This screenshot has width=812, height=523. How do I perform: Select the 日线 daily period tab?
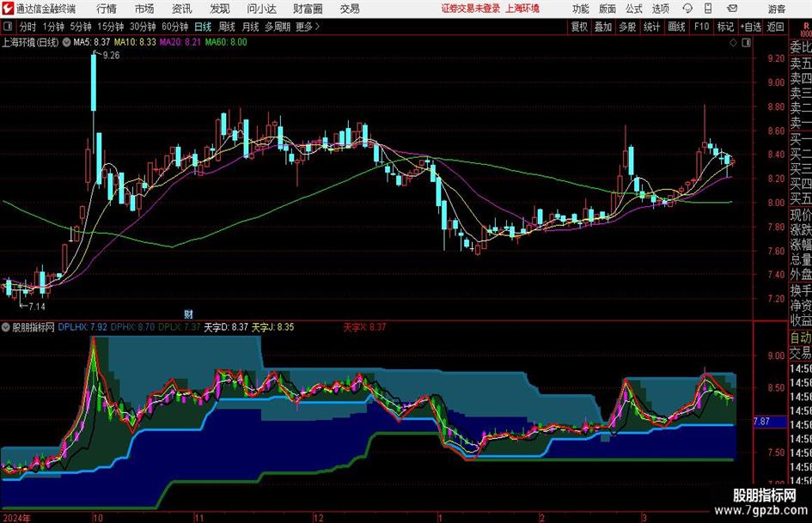(203, 27)
